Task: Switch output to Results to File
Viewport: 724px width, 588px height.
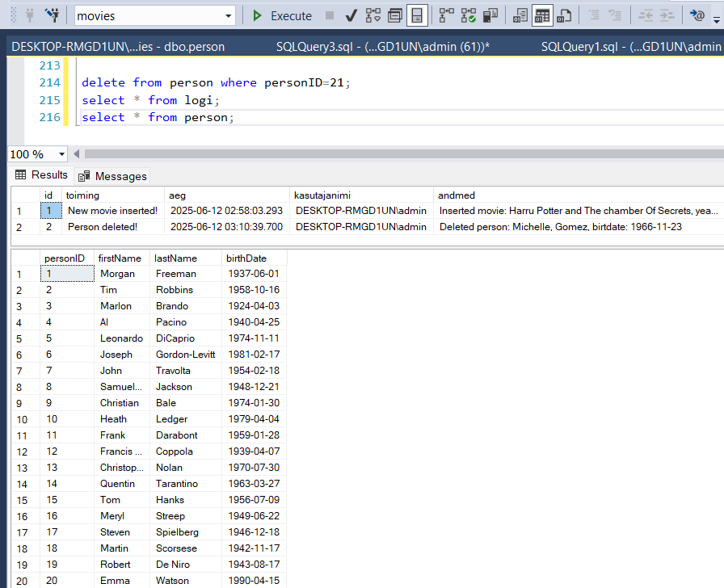Action: pyautogui.click(x=564, y=15)
